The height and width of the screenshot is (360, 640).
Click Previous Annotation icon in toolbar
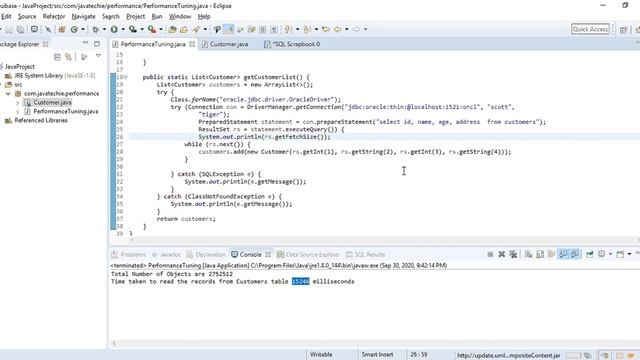coord(307,29)
